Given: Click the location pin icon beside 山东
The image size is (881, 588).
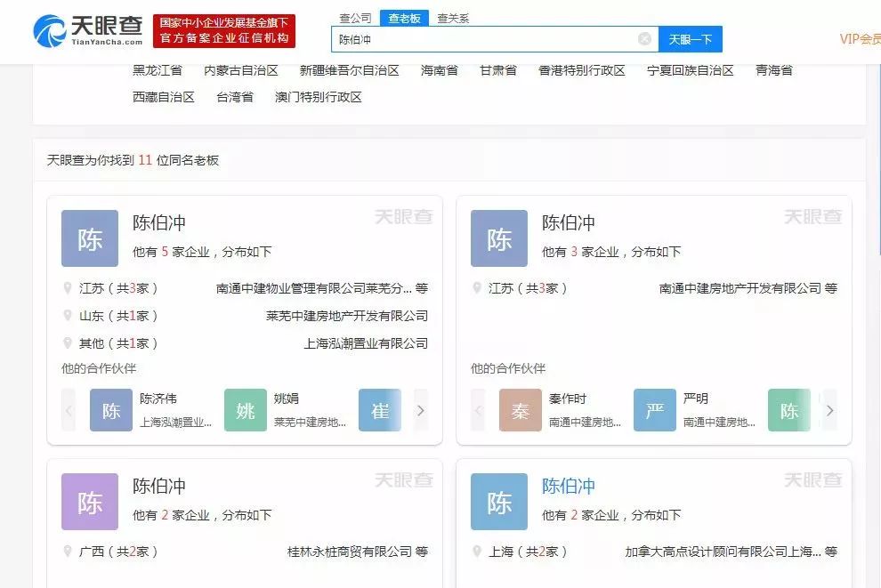Looking at the screenshot, I should coord(68,315).
